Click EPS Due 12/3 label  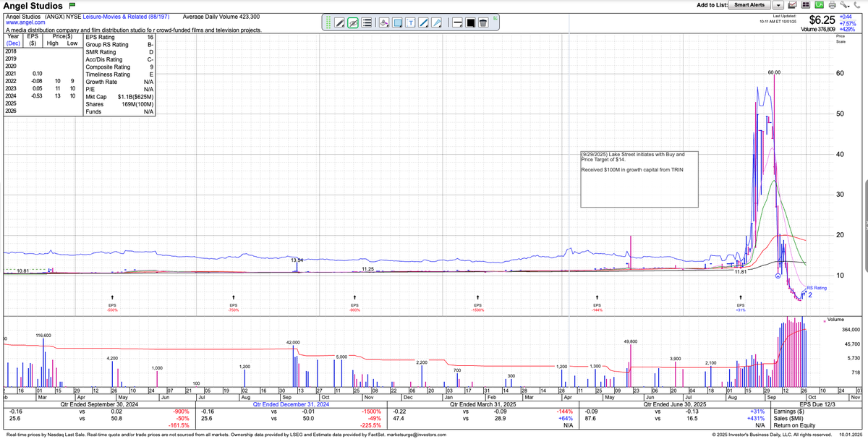coord(818,404)
